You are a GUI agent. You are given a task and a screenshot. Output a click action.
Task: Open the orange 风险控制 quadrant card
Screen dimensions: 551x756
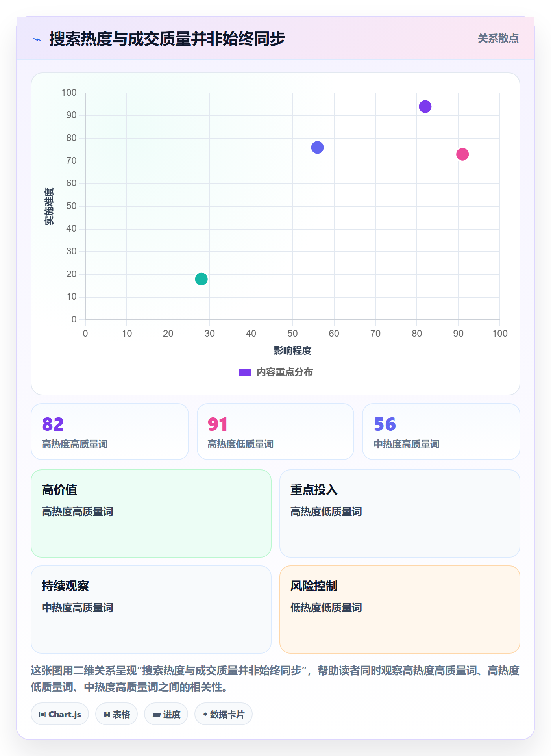(400, 610)
